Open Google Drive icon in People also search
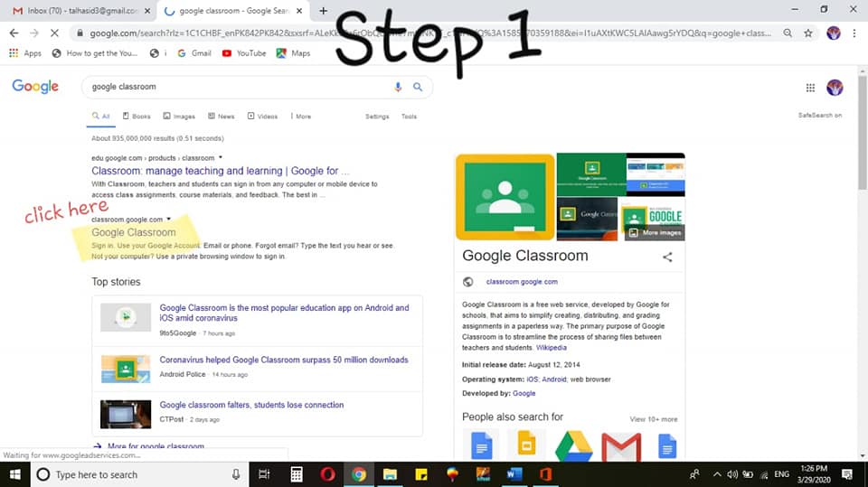 [573, 446]
